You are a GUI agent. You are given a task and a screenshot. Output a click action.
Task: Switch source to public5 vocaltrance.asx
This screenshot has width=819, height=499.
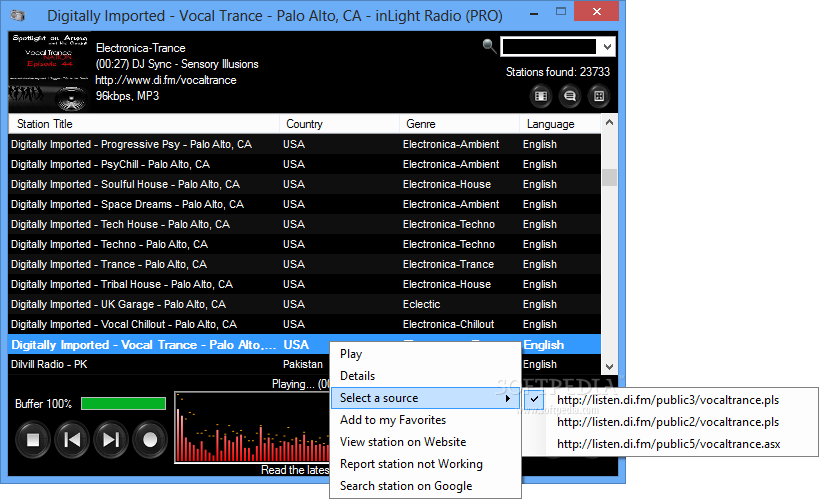[670, 444]
